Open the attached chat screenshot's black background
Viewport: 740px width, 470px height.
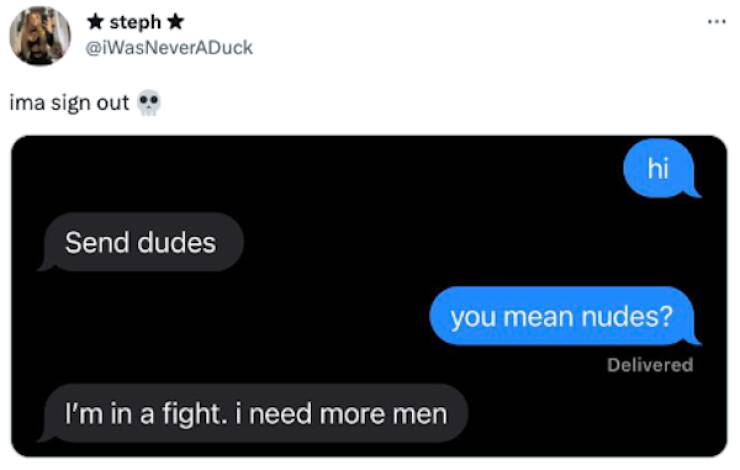tap(369, 296)
